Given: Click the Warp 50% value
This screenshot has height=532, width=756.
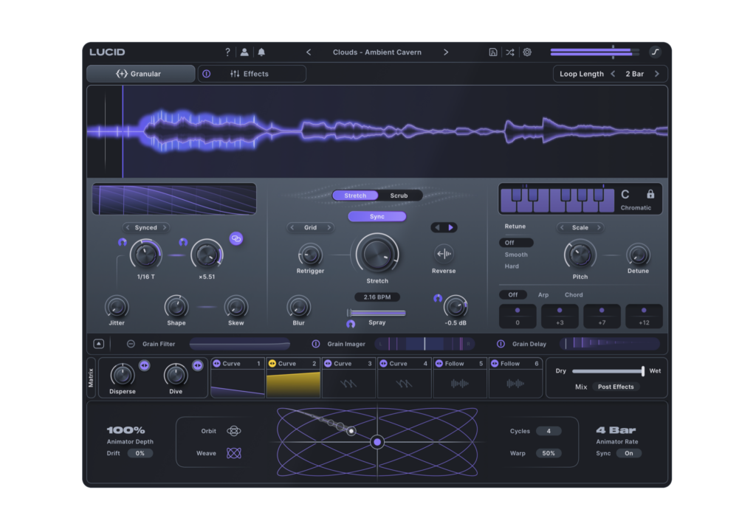Looking at the screenshot, I should (x=549, y=453).
